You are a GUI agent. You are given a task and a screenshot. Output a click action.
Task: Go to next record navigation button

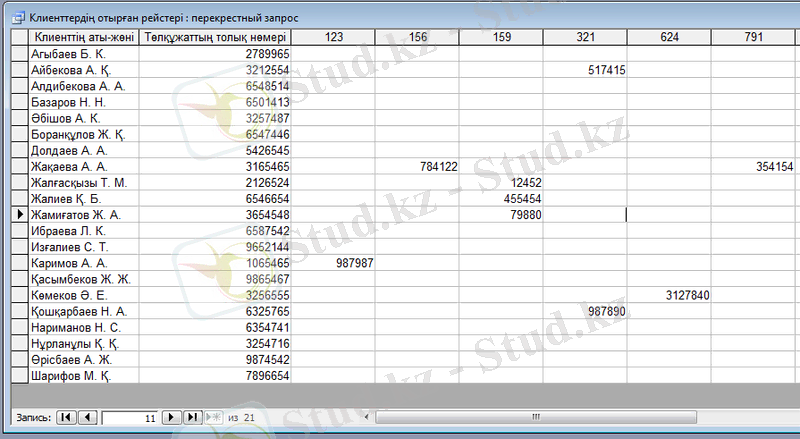click(x=171, y=417)
